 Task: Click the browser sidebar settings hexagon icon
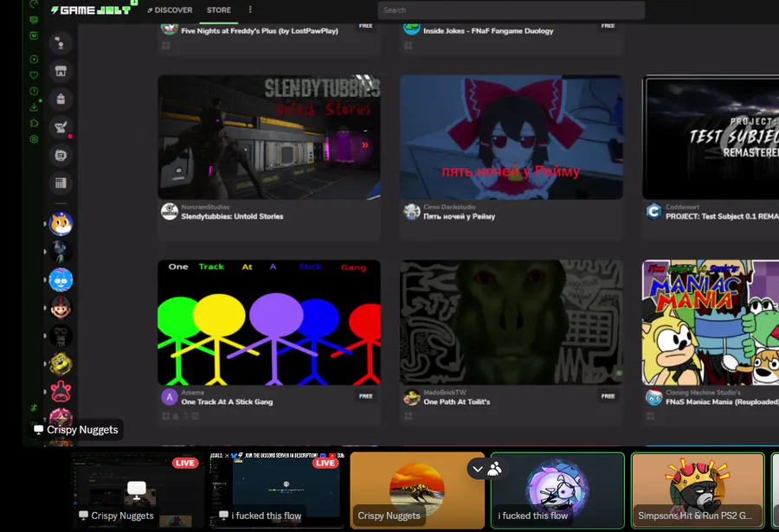(34, 139)
